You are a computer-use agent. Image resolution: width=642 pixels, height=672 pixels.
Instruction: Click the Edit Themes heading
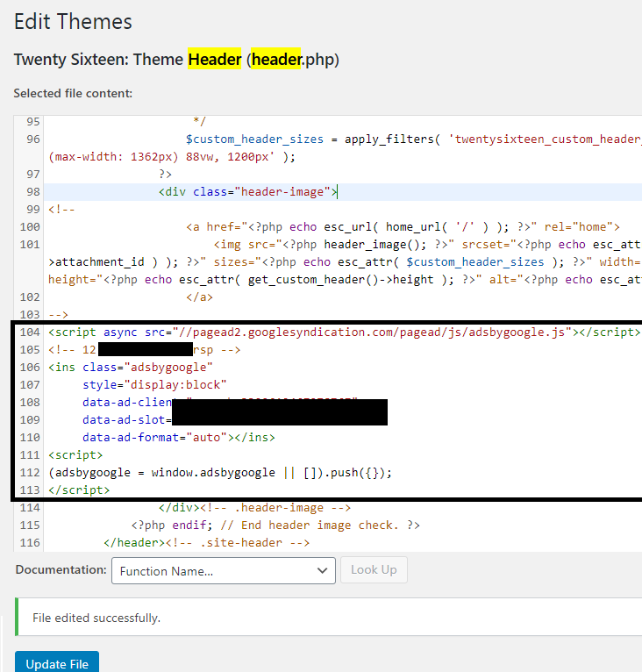[x=73, y=21]
